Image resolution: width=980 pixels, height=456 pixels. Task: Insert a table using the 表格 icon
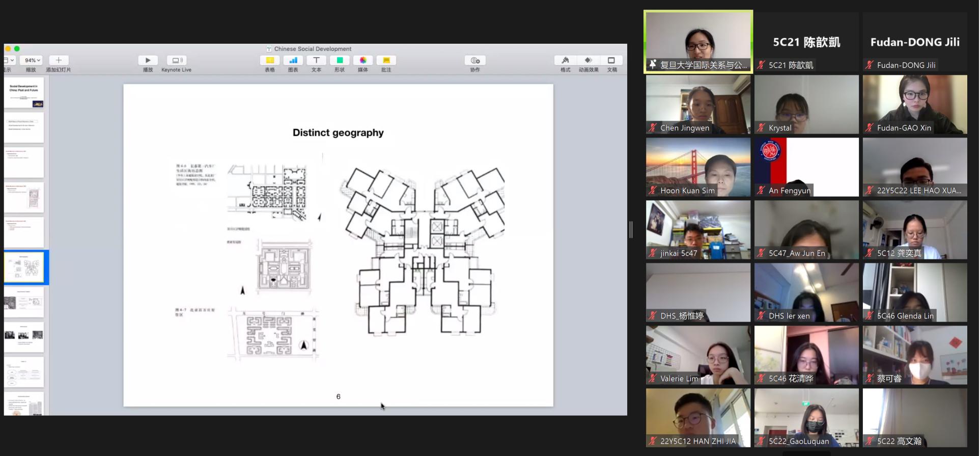pyautogui.click(x=270, y=60)
